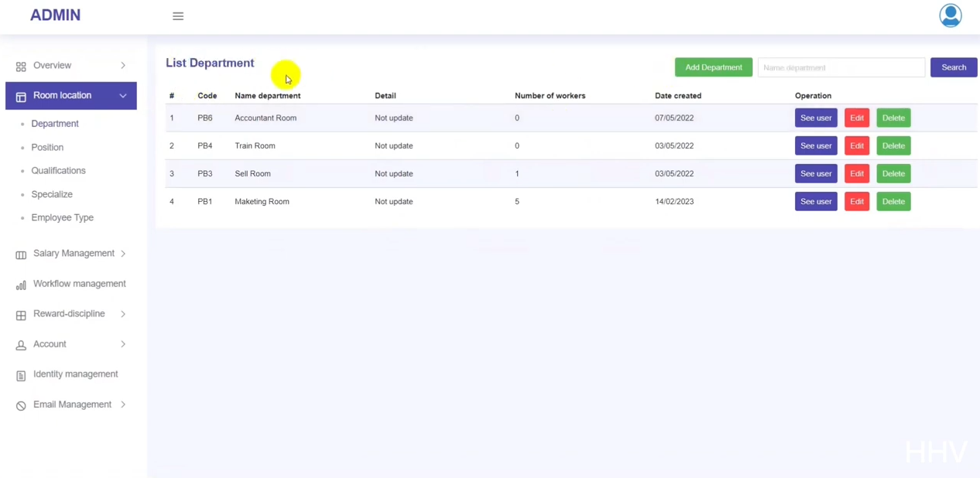Click the Reward-discipline sidebar icon
980x478 pixels.
tap(21, 315)
